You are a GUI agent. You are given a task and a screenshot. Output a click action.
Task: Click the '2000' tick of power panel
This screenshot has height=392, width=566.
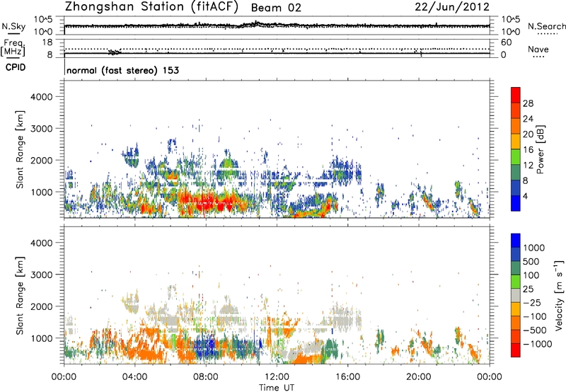click(42, 160)
